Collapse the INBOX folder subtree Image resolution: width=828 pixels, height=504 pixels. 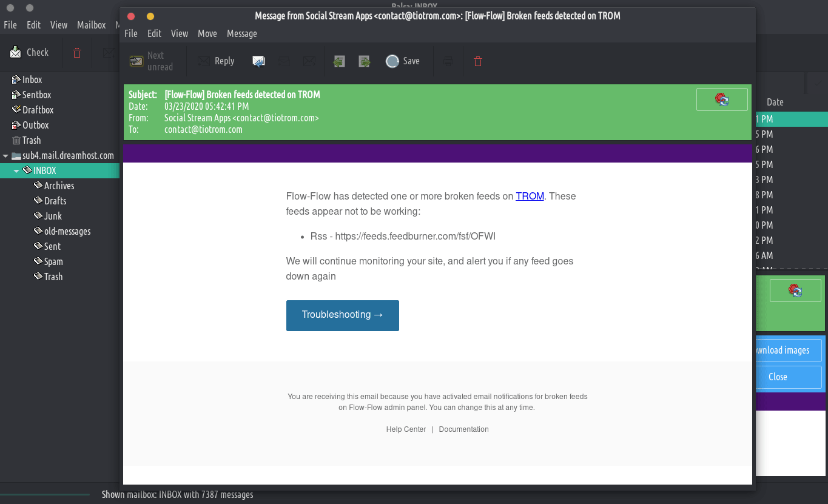16,171
